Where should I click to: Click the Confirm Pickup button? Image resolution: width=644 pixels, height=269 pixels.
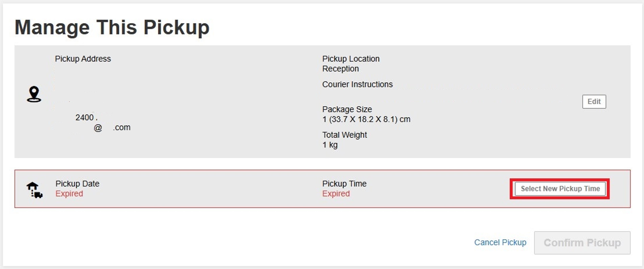pyautogui.click(x=582, y=243)
